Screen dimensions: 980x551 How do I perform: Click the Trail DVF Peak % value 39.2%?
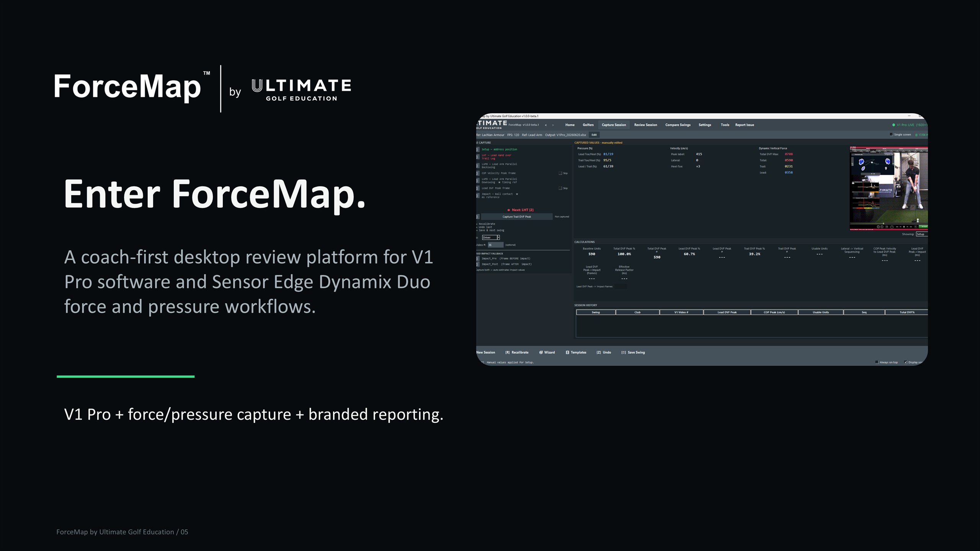click(x=755, y=254)
